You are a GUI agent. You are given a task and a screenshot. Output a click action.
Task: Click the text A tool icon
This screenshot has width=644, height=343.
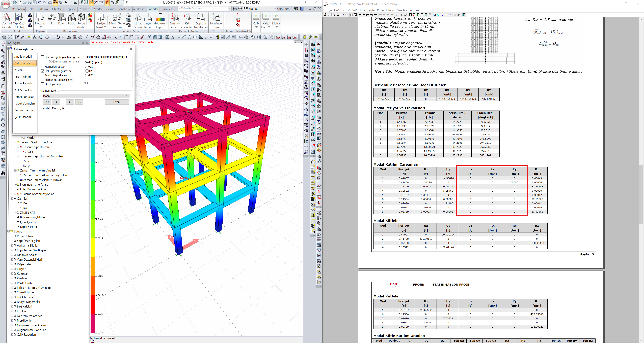click(x=173, y=37)
